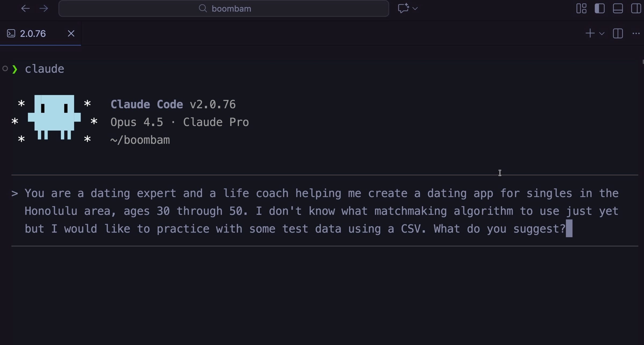Toggle the bottom pane visibility
644x345 pixels.
618,8
